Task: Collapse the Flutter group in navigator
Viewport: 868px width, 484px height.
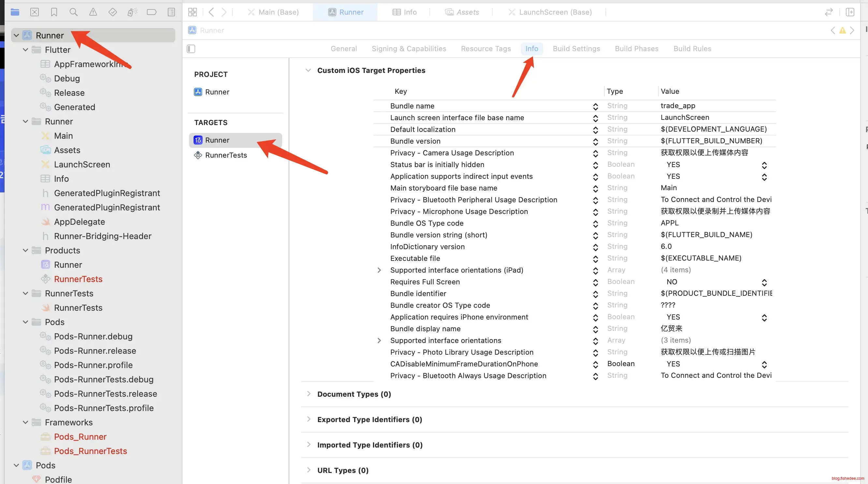Action: [x=25, y=50]
